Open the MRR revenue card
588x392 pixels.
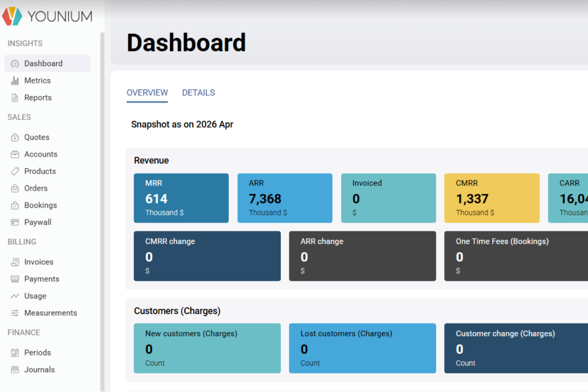pyautogui.click(x=181, y=198)
